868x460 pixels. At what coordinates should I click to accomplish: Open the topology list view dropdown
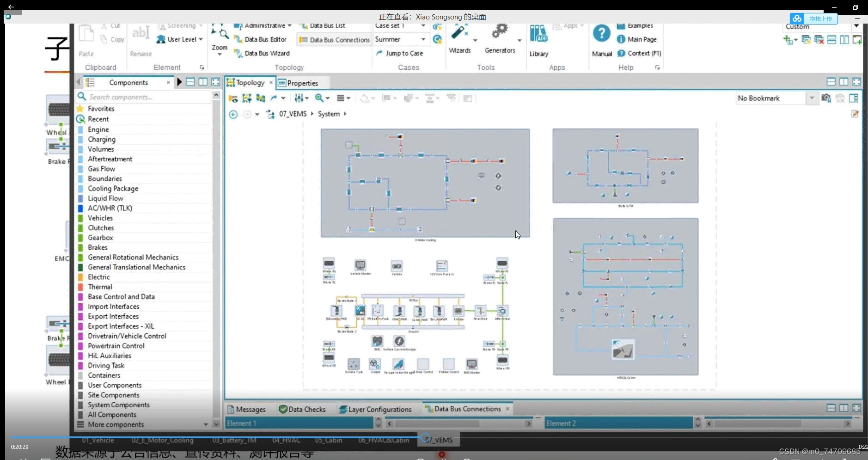click(x=343, y=98)
